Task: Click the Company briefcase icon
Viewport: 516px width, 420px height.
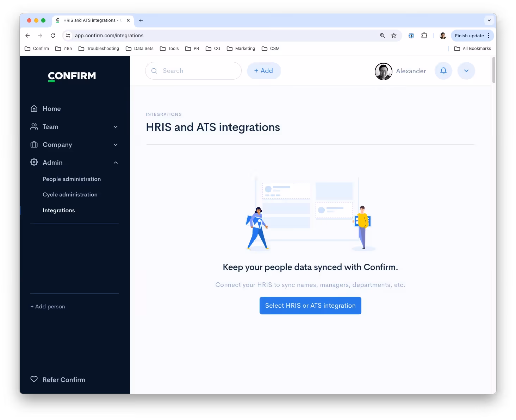Action: coord(34,145)
